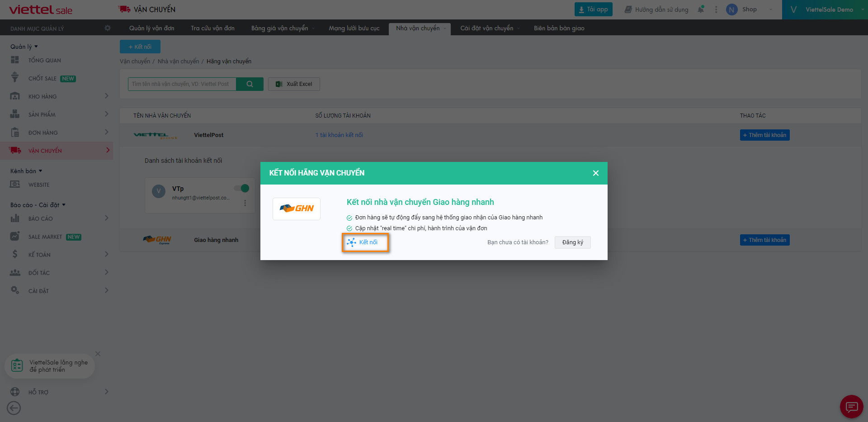Click the Website channel icon
This screenshot has height=422, width=868.
tap(15, 185)
